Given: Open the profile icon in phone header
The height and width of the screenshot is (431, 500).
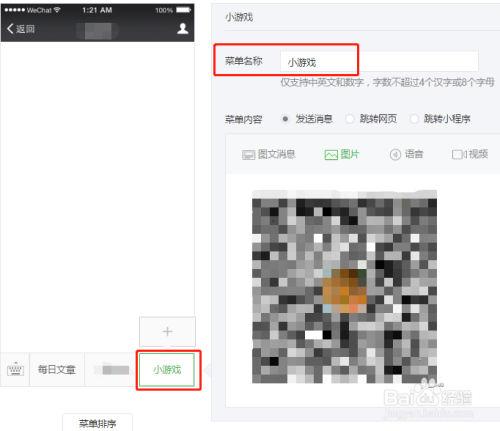Looking at the screenshot, I should tap(182, 29).
